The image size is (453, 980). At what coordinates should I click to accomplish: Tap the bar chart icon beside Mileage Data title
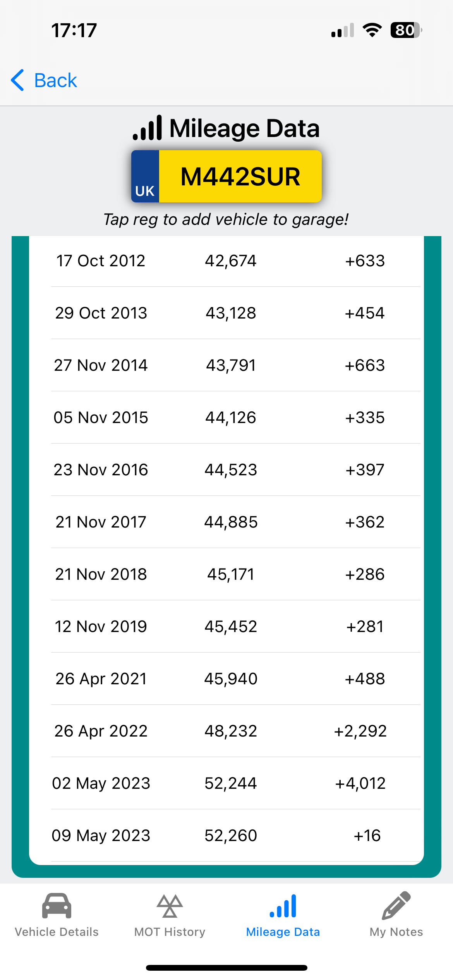click(147, 128)
